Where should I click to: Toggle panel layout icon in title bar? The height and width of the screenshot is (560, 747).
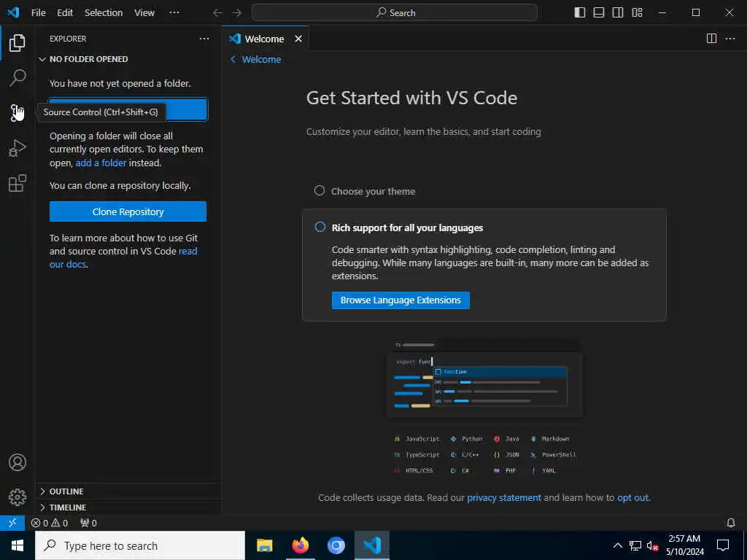(599, 12)
